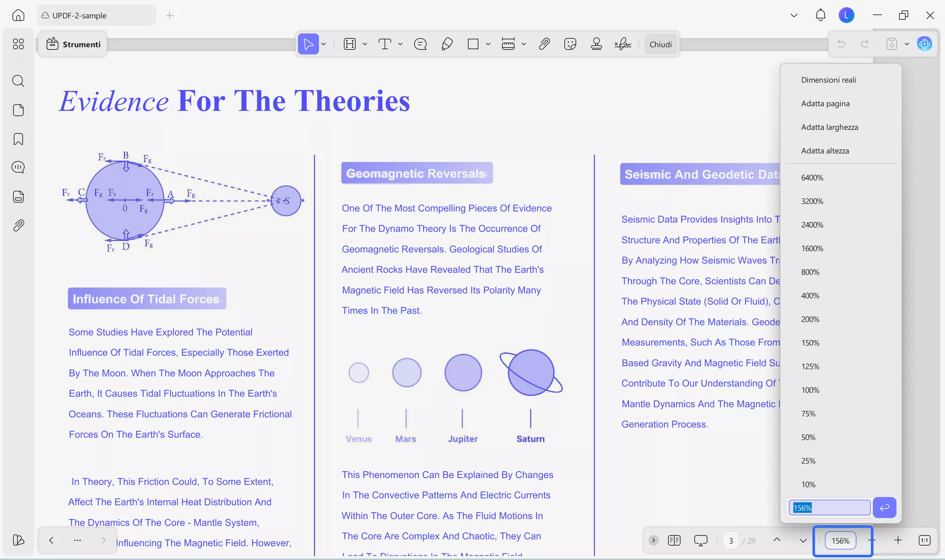Viewport: 945px width, 560px height.
Task: Expand the text tool dropdown arrow
Action: [400, 44]
